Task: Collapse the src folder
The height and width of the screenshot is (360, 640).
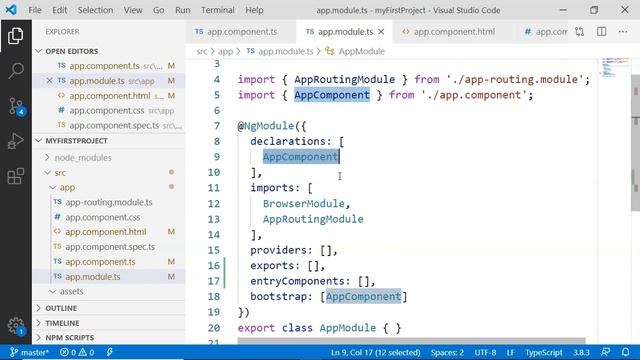Action: click(x=60, y=173)
